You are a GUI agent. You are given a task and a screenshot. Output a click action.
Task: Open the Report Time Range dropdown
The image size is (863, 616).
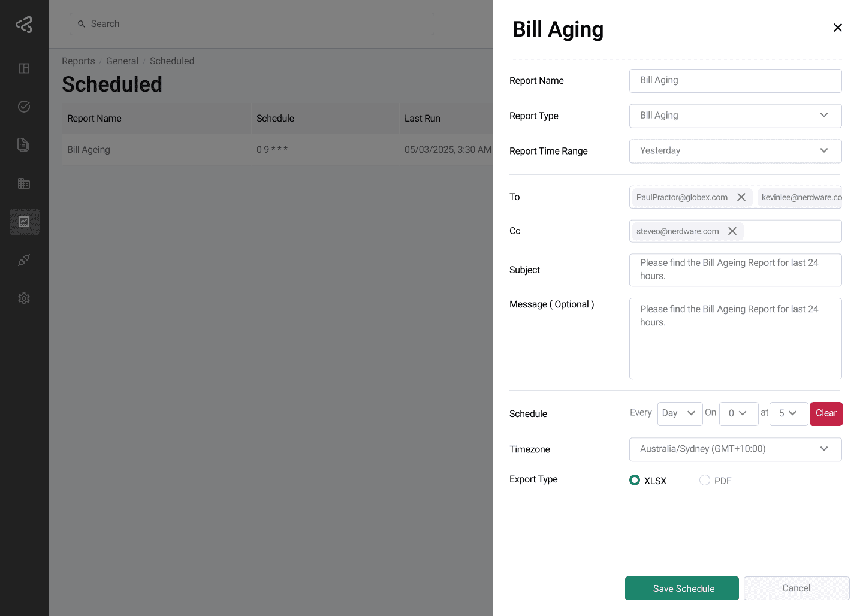[735, 151]
